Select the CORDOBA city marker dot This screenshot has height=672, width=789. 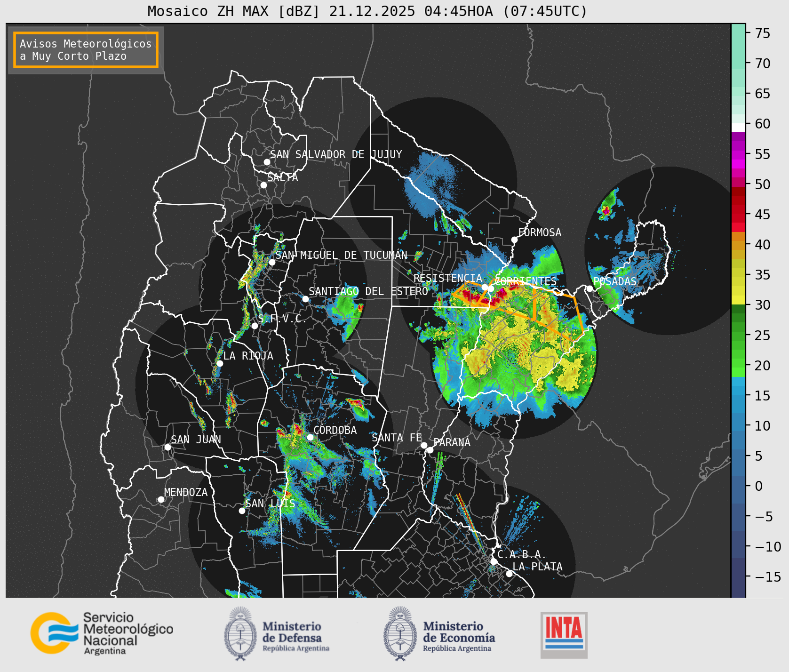[x=310, y=437]
